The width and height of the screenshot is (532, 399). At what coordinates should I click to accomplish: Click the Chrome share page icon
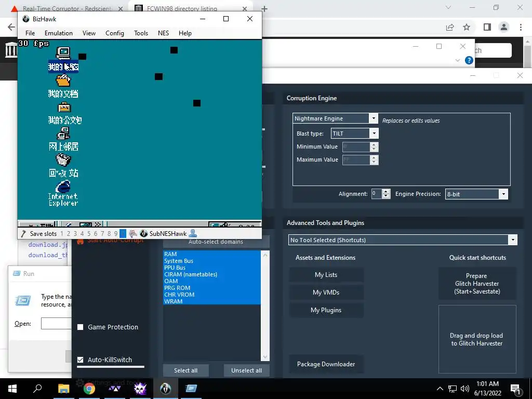450,27
